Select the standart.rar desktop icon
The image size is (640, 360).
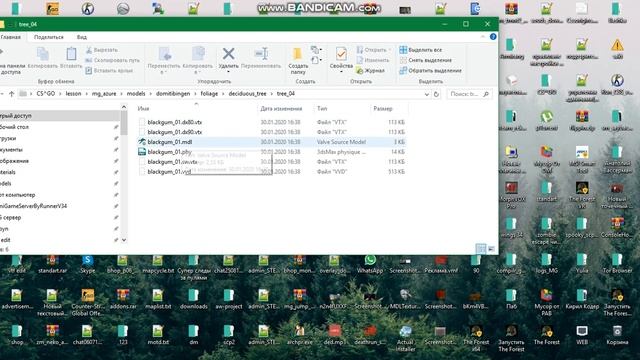point(52,264)
